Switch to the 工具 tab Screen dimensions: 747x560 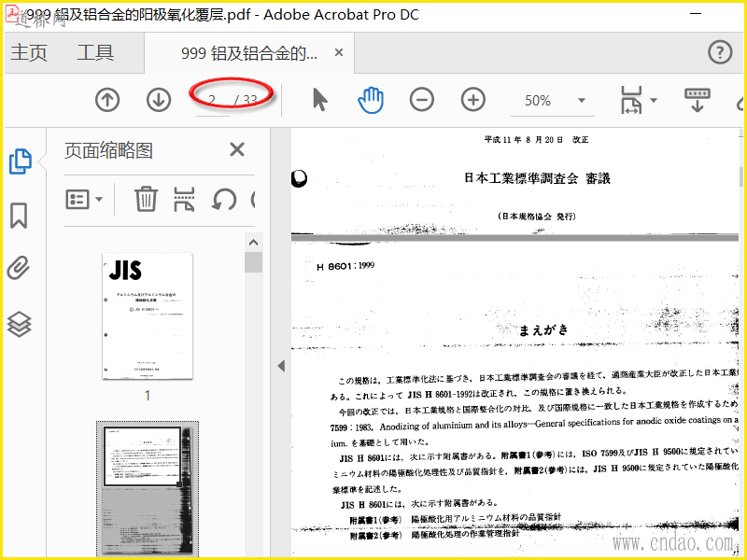point(95,52)
